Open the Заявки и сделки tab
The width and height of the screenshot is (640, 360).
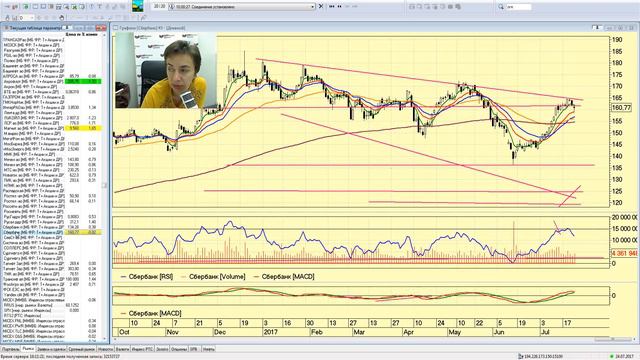(x=51, y=349)
